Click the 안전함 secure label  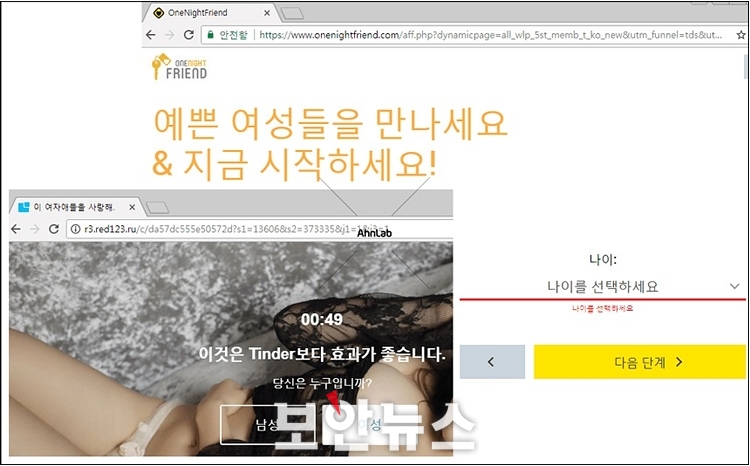coord(233,35)
